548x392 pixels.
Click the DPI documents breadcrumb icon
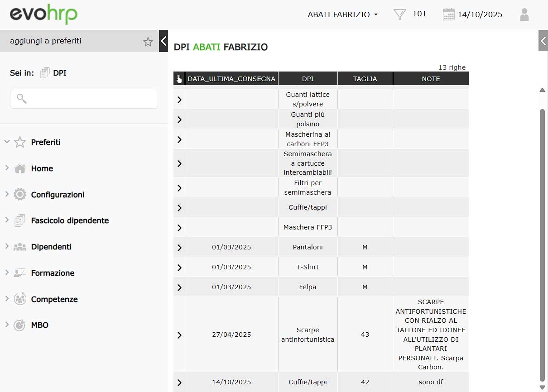(45, 73)
